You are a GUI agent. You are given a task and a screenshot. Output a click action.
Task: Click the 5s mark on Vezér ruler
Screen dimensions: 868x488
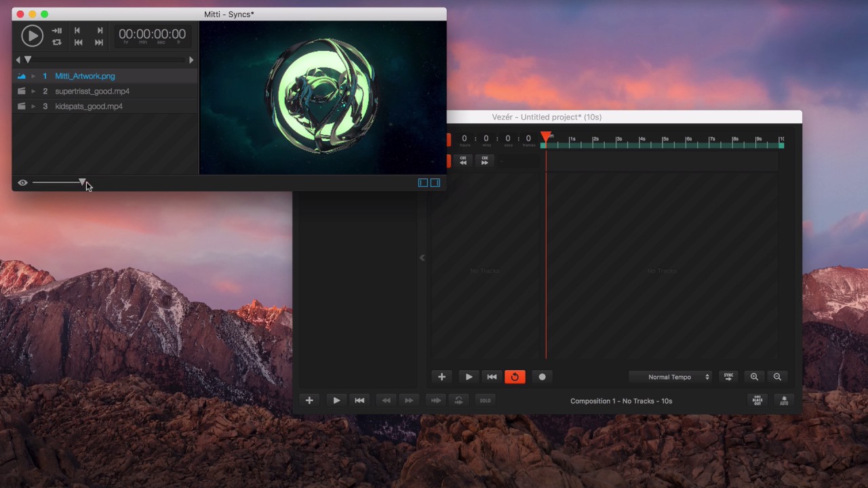[665, 140]
